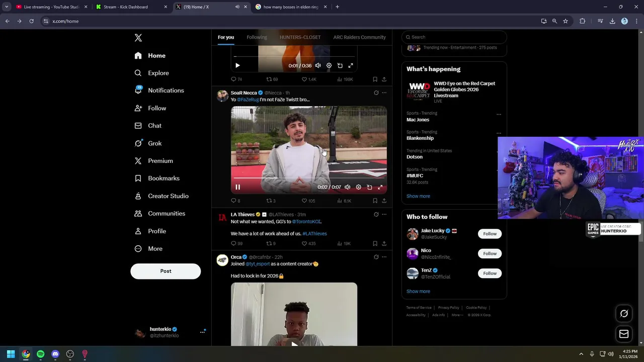The image size is (644, 362).
Task: Open more options on Orca post
Action: [384, 257]
